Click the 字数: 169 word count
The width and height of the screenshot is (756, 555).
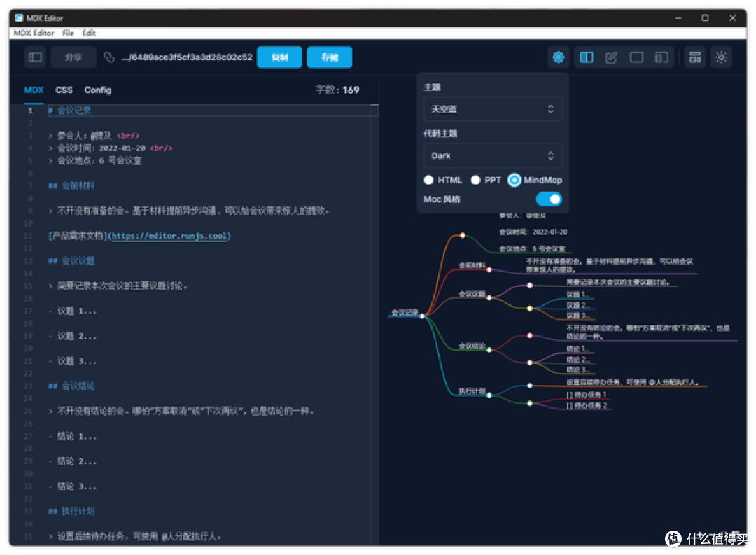[337, 90]
